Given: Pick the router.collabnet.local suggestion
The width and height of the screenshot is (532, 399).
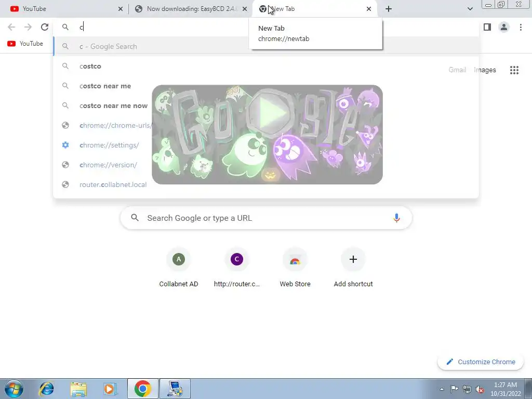Looking at the screenshot, I should (266, 184).
